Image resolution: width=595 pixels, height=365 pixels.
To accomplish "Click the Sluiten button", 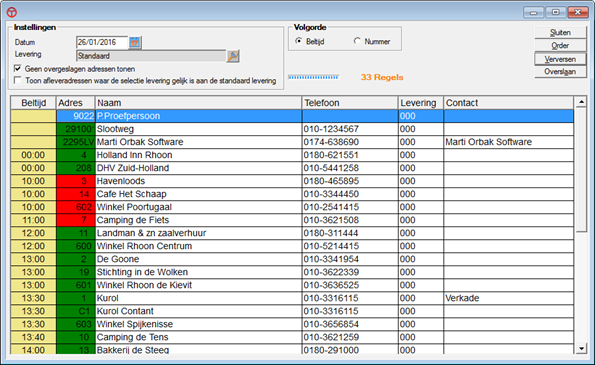I will 560,33.
